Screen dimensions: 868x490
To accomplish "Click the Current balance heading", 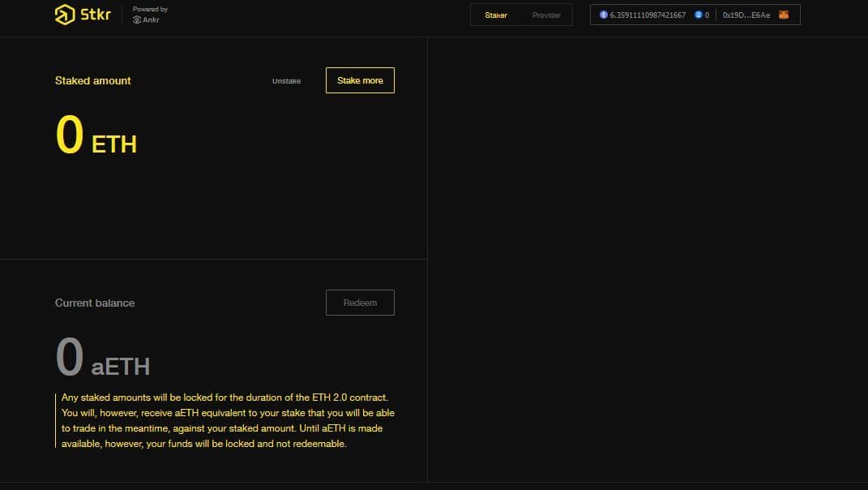I will [x=95, y=303].
